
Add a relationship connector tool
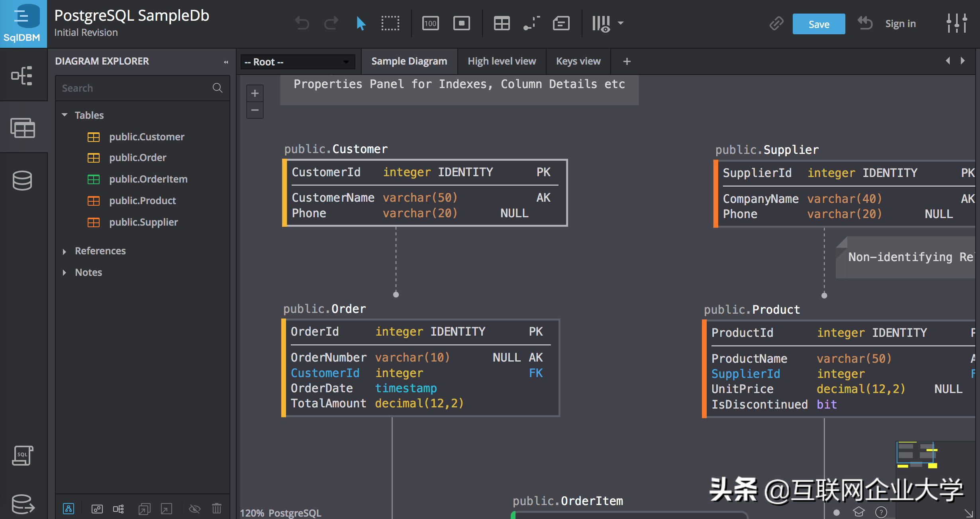(x=531, y=24)
